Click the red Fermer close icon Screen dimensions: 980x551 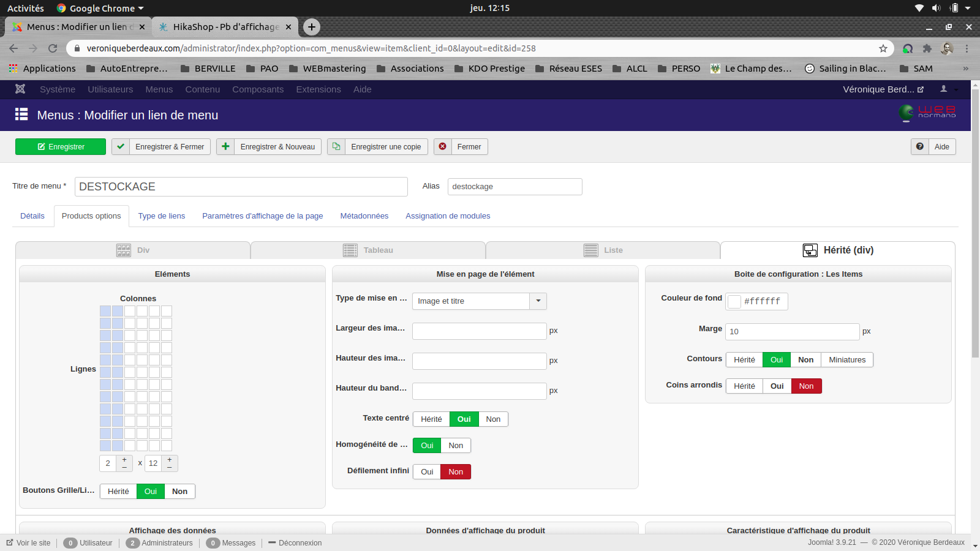(442, 147)
